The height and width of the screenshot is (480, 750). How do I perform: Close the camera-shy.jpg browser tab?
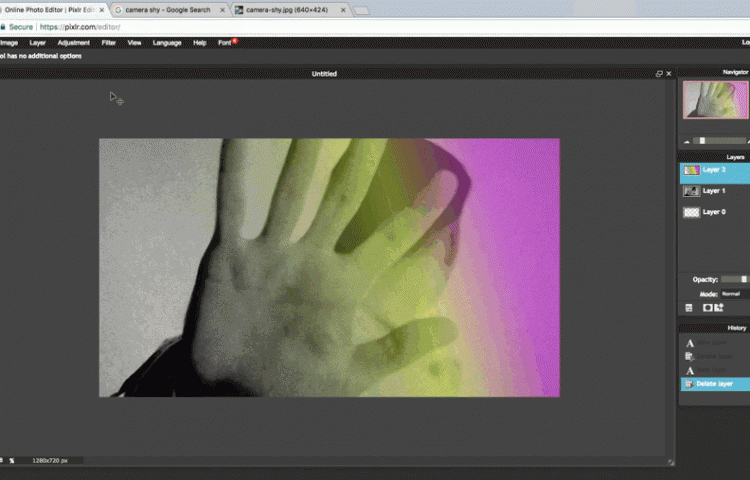coord(343,10)
